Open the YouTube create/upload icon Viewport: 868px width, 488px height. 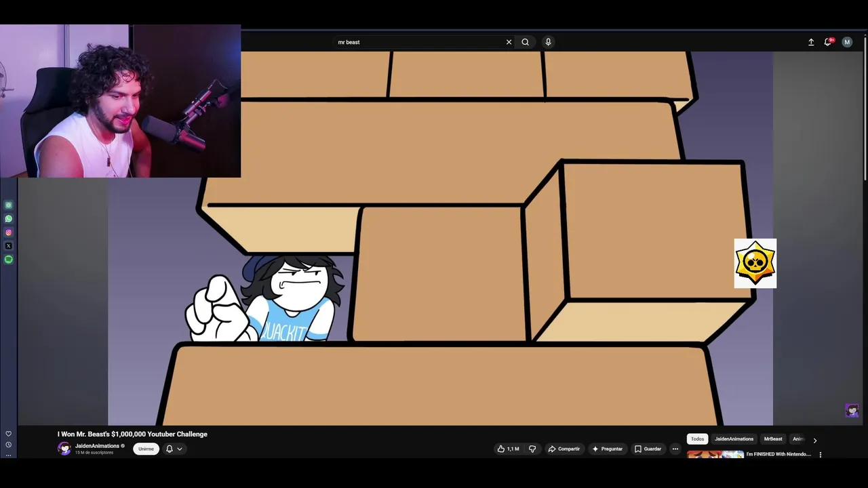coord(811,42)
